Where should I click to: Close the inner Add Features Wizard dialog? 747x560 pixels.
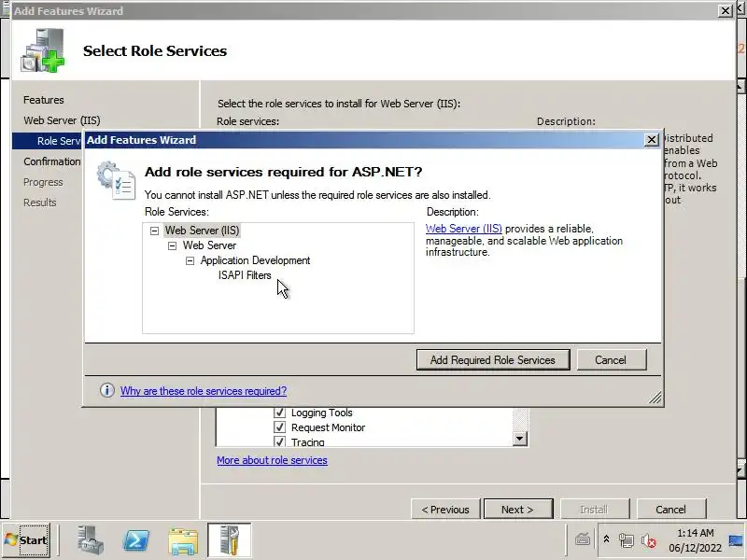pyautogui.click(x=651, y=140)
